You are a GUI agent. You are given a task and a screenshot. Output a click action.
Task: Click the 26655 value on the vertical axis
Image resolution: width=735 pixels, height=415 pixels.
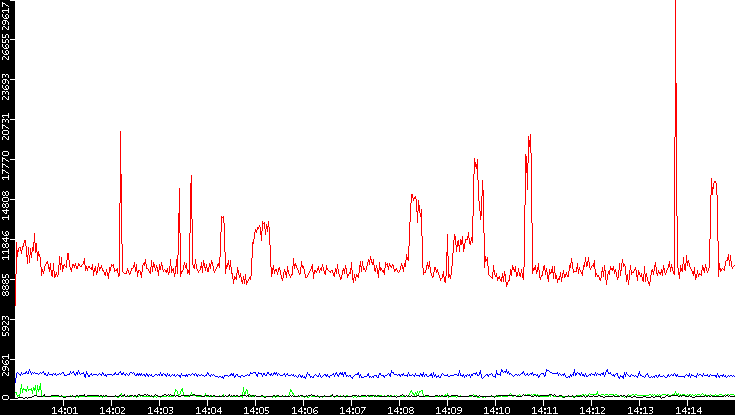point(6,47)
